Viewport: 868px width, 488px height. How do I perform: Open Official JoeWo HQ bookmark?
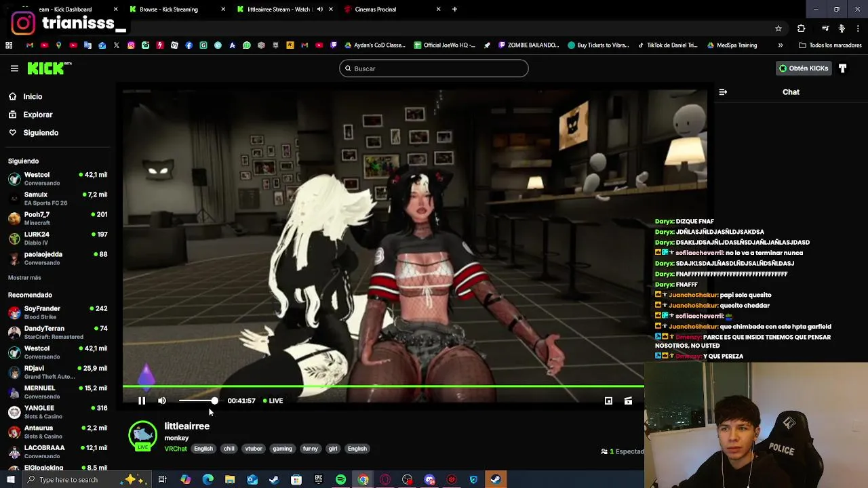pyautogui.click(x=444, y=45)
